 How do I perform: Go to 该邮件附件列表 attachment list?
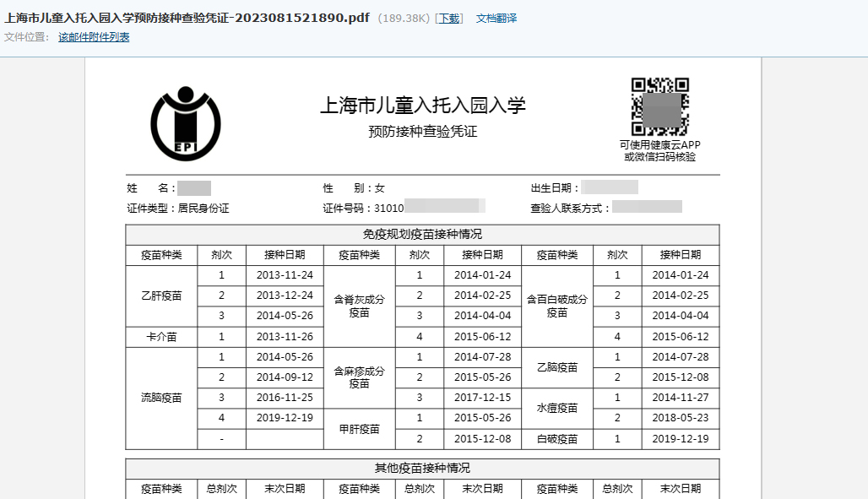coord(94,37)
